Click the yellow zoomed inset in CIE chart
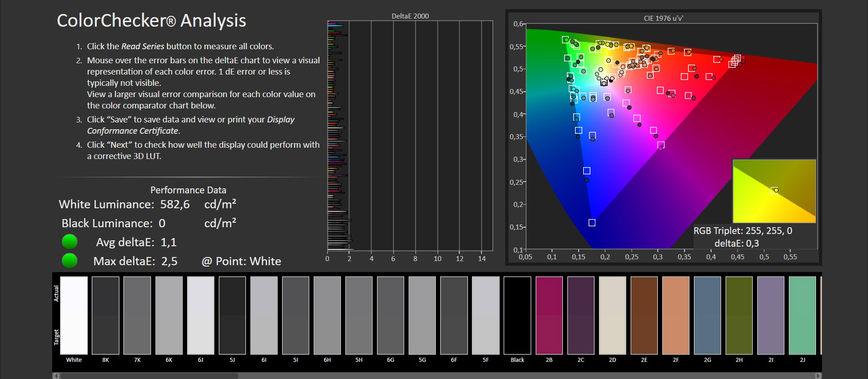Image resolution: width=868 pixels, height=379 pixels. click(x=774, y=191)
